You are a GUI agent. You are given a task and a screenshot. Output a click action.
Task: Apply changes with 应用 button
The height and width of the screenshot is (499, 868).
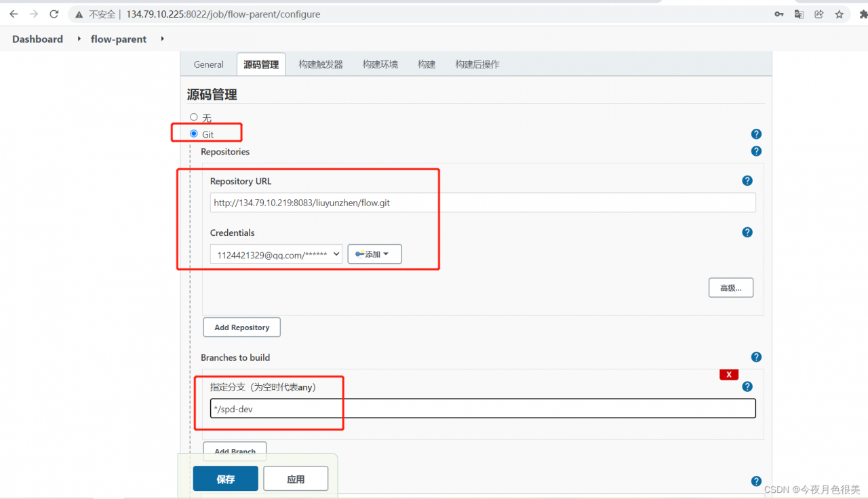tap(296, 479)
